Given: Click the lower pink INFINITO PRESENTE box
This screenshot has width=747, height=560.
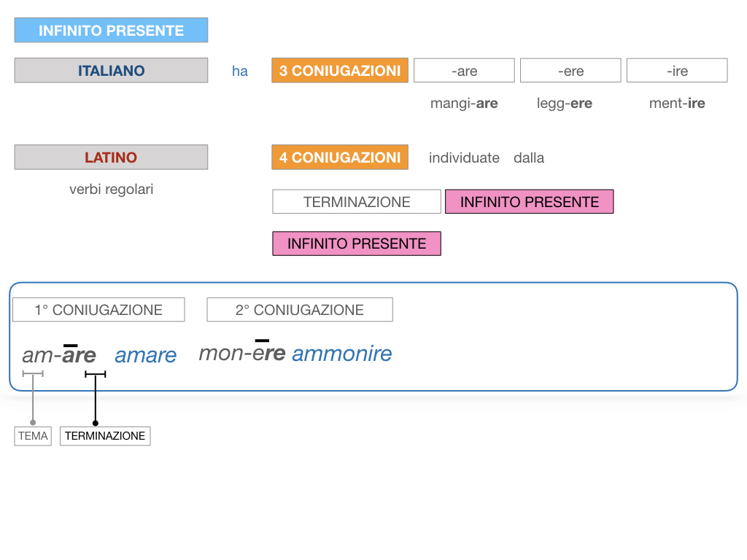Looking at the screenshot, I should [357, 244].
